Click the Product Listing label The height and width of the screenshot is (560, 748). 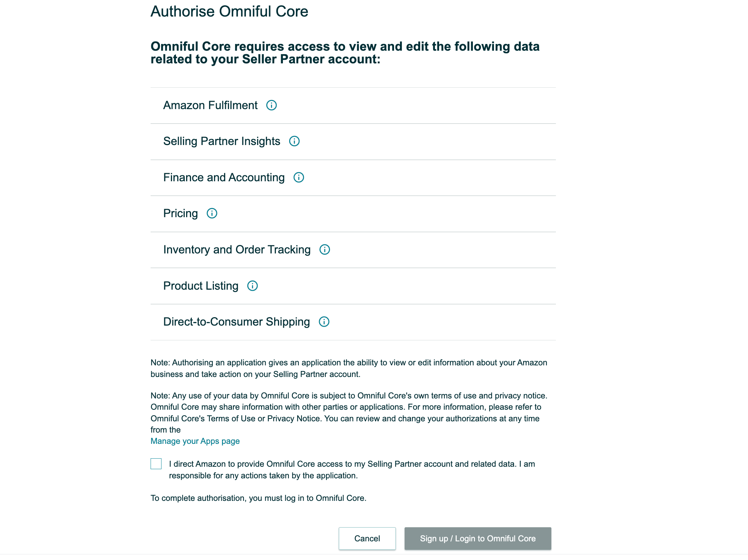point(201,286)
